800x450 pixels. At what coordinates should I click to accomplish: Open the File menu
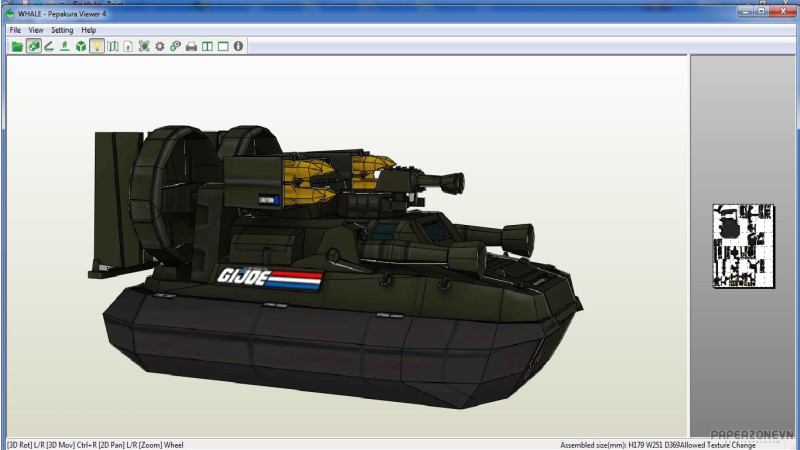(15, 30)
